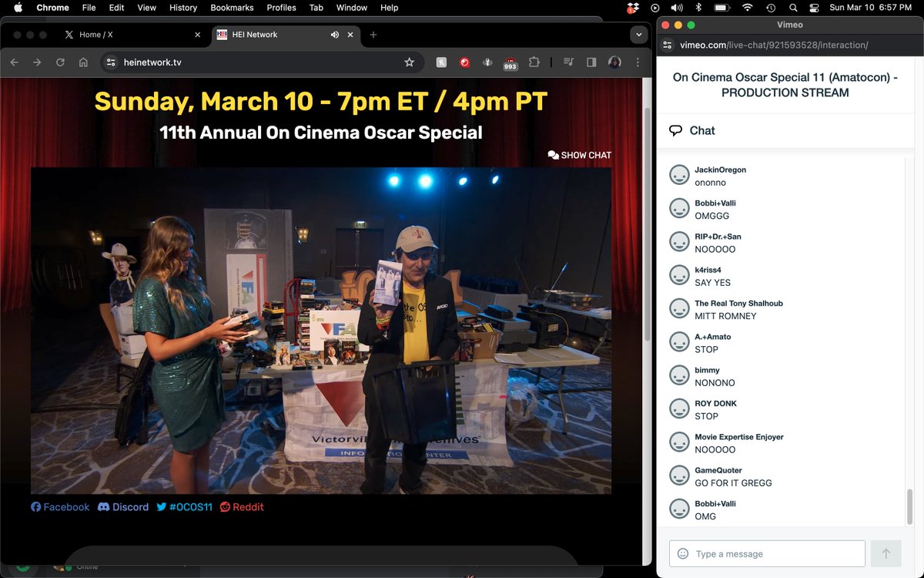
Task: Open the Profiles menu
Action: point(281,8)
